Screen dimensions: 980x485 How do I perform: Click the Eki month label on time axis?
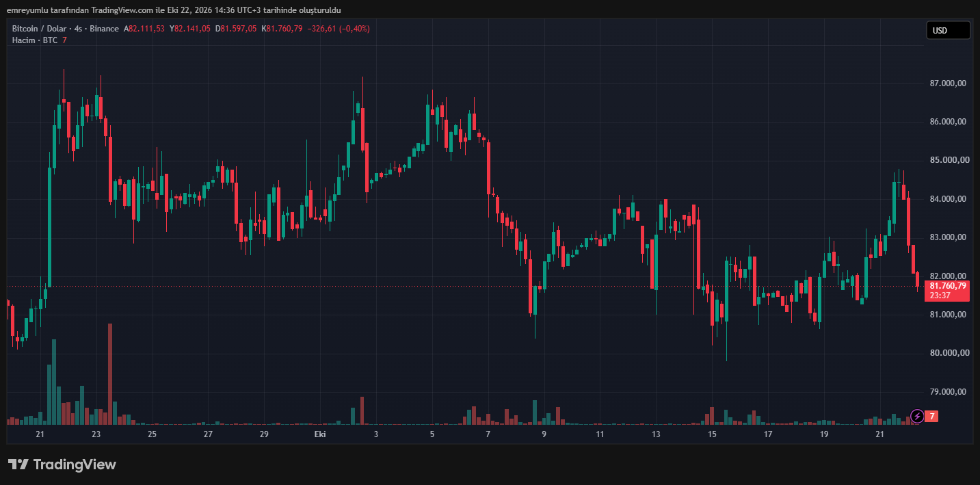tap(320, 434)
